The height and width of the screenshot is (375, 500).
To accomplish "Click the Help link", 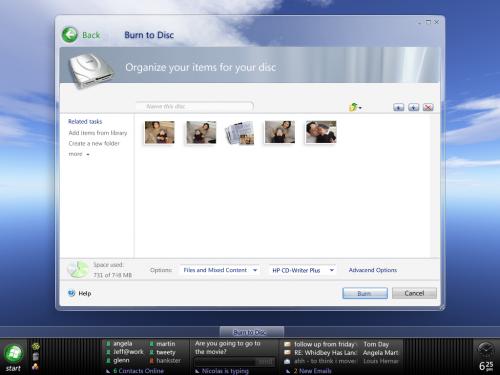I will tap(85, 293).
